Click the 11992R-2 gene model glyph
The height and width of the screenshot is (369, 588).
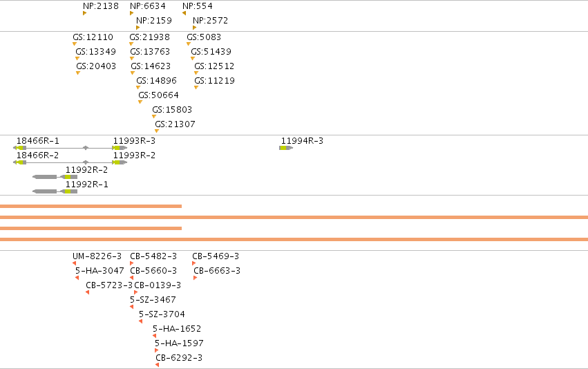(55, 177)
